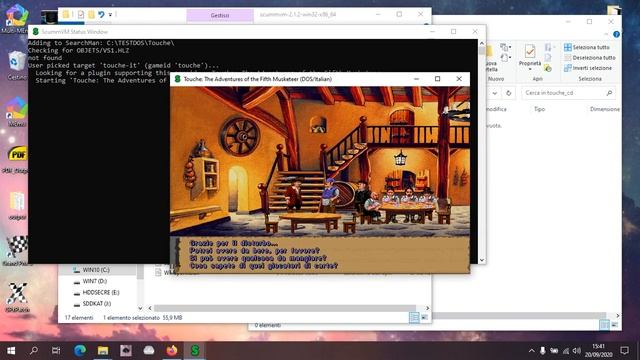Select WIN10 (C:) in the navigation tree
640x360 pixels.
pos(96,270)
